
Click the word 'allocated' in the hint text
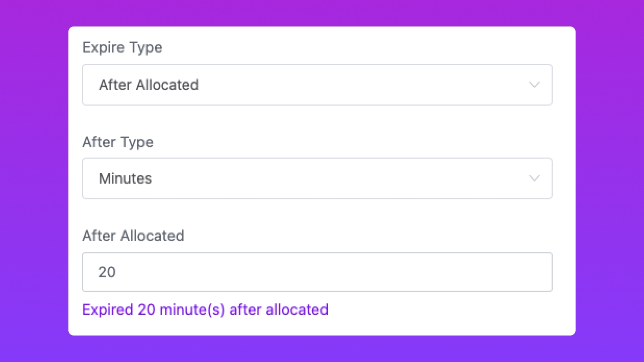pyautogui.click(x=297, y=309)
